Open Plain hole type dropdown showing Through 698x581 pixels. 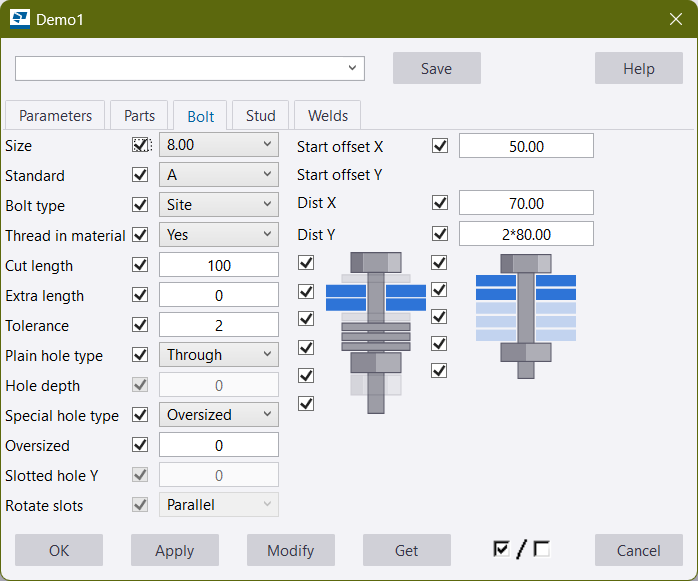pos(219,355)
